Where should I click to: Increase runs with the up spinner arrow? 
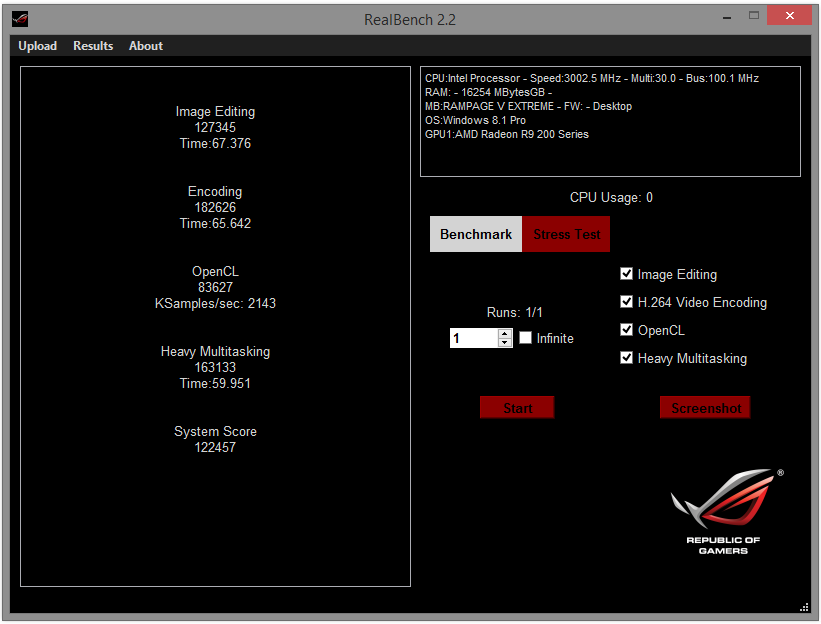click(504, 333)
